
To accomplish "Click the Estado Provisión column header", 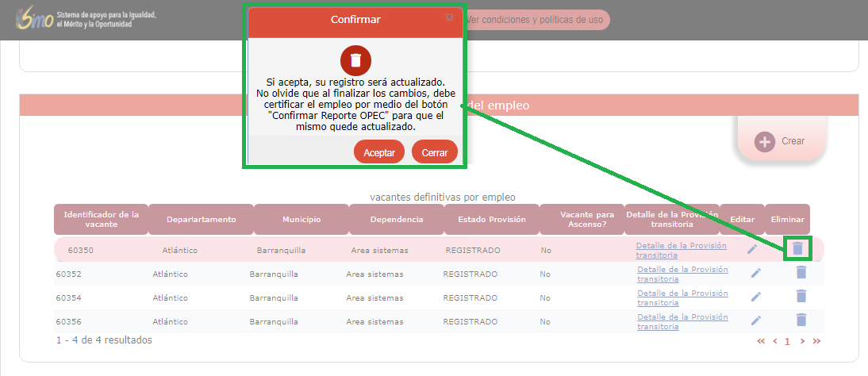I will [492, 220].
